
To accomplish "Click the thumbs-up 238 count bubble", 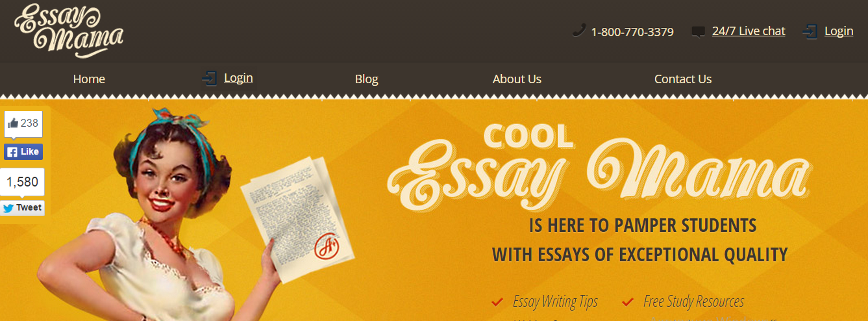I will click(x=23, y=123).
